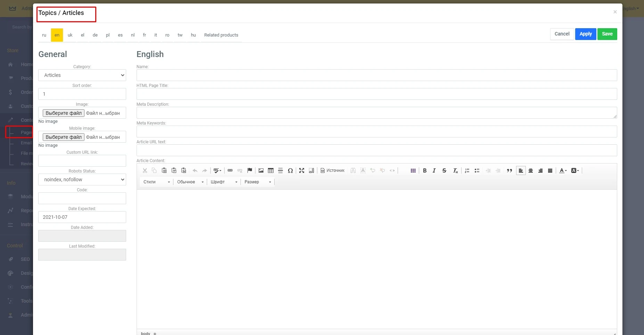644x335 pixels.
Task: Open the Text Color picker in the editor
Action: (562, 170)
